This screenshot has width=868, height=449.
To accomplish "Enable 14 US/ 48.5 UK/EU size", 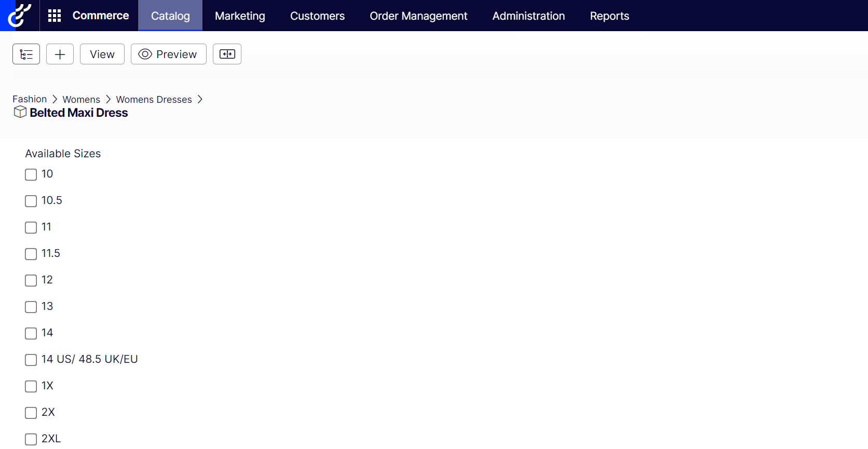I will (x=31, y=360).
